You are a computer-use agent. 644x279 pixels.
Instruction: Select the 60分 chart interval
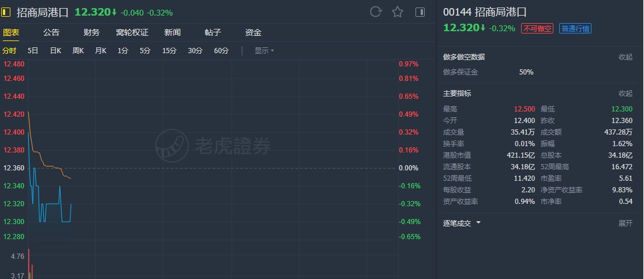pos(221,51)
